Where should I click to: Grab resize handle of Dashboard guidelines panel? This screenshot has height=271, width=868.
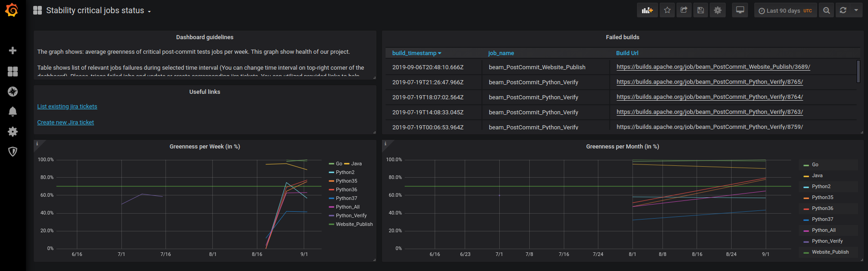pyautogui.click(x=374, y=78)
